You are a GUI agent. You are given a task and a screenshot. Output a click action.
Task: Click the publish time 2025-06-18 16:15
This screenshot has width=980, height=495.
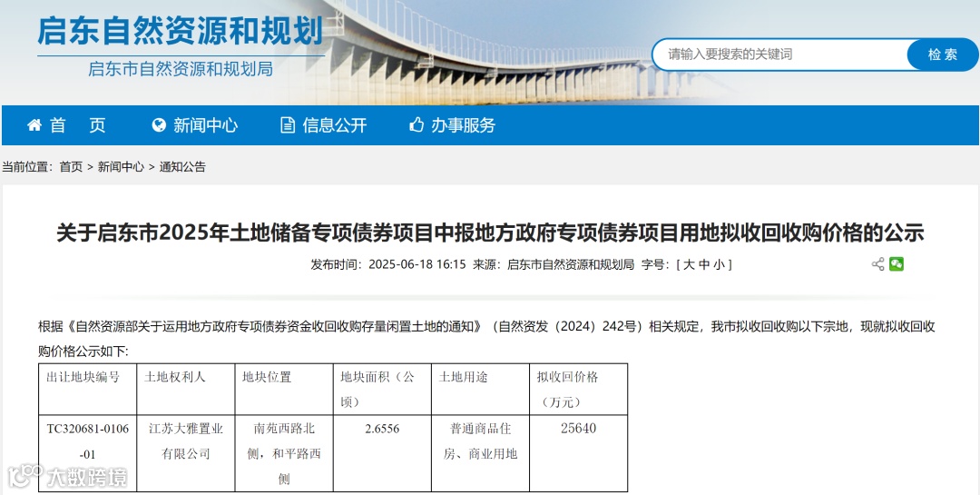click(x=416, y=264)
